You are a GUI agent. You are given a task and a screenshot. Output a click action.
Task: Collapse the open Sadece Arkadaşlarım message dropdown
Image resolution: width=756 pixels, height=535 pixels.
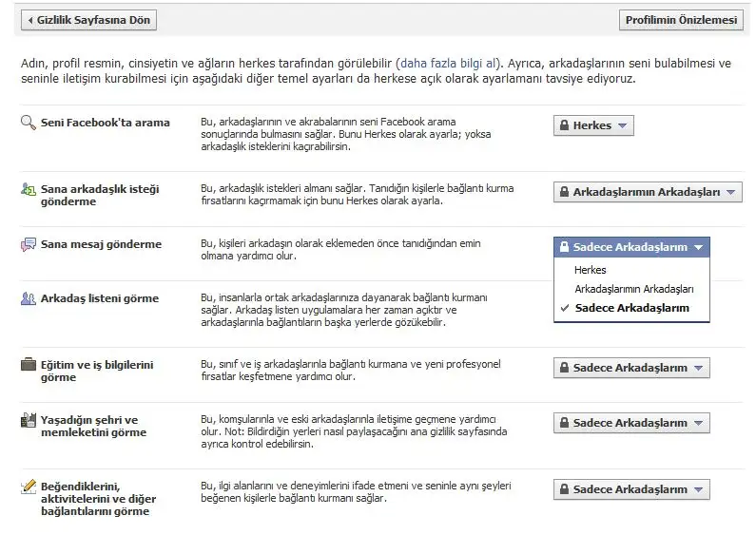(631, 247)
